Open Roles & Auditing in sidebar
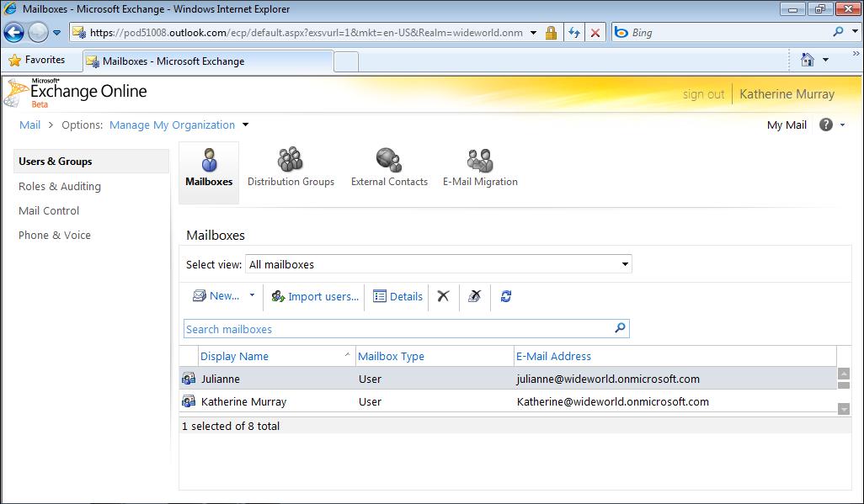864x504 pixels. [x=60, y=186]
